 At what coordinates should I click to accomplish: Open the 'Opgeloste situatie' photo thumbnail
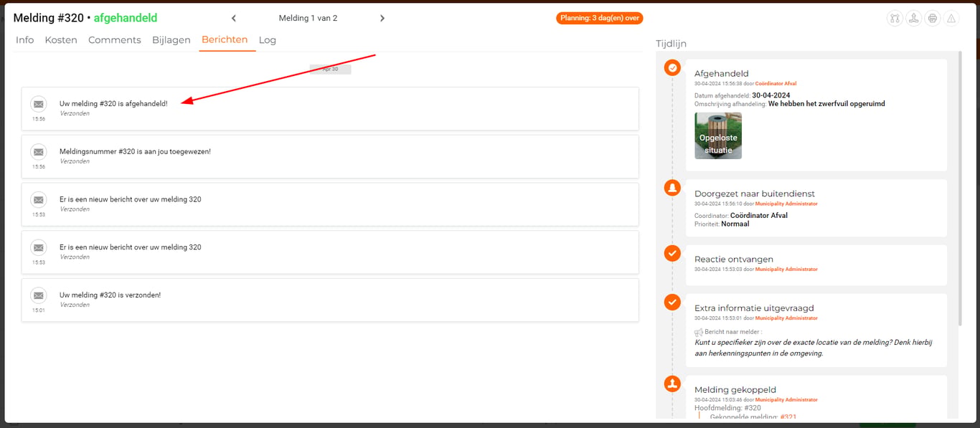coord(718,135)
